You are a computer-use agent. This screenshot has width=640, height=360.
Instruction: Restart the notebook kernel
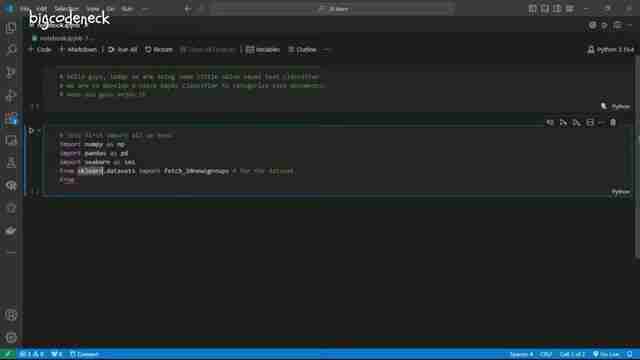click(x=159, y=50)
